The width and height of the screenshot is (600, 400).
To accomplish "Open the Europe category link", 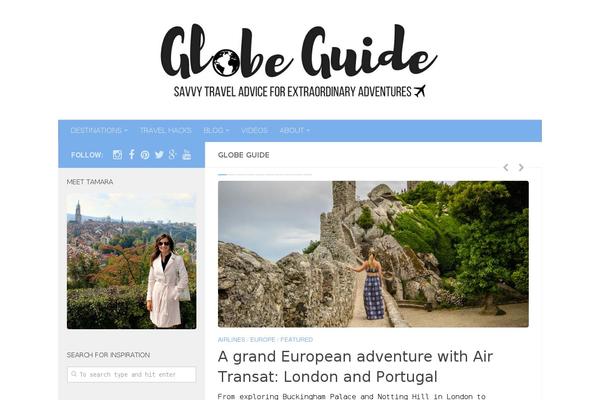I will 262,340.
